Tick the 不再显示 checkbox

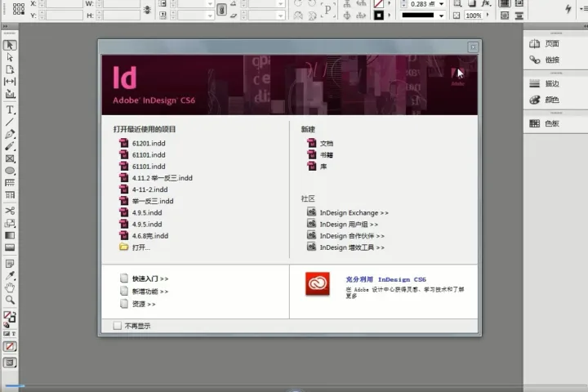(118, 326)
